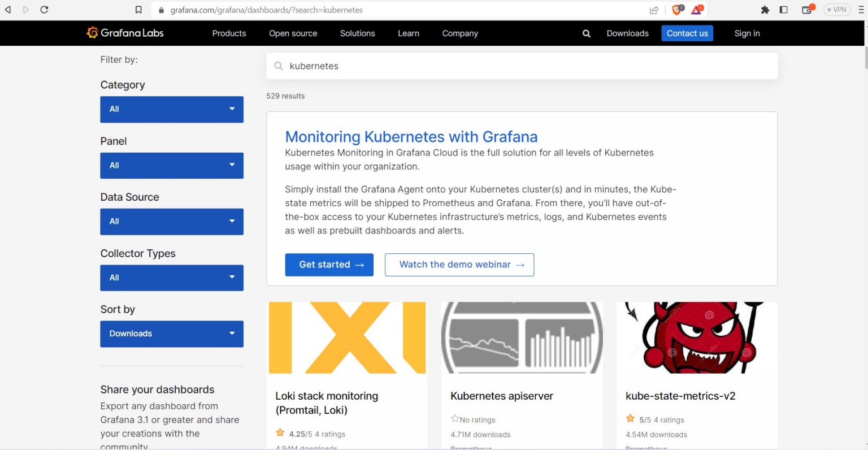Select Solutions in the navigation bar
Image resolution: width=868 pixels, height=450 pixels.
click(357, 33)
